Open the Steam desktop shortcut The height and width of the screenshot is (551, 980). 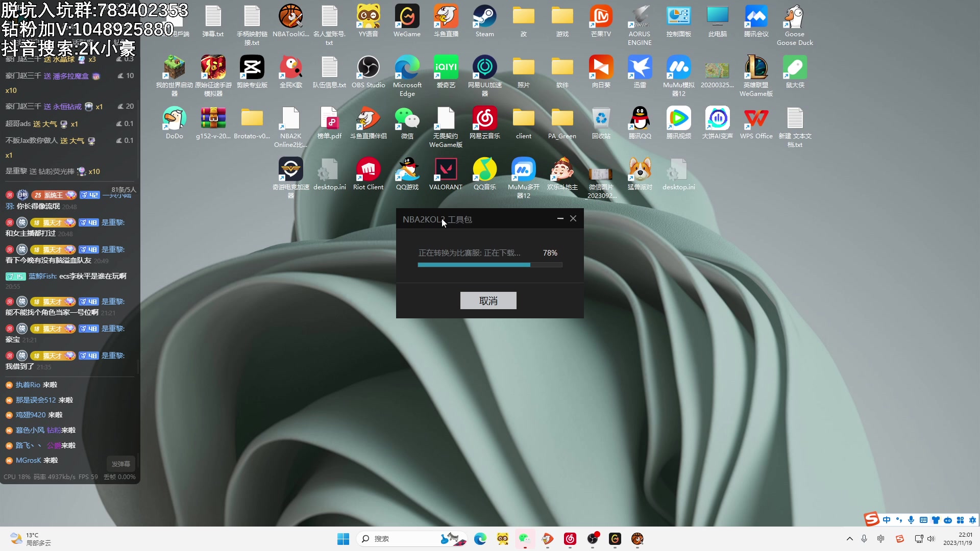coord(484,21)
